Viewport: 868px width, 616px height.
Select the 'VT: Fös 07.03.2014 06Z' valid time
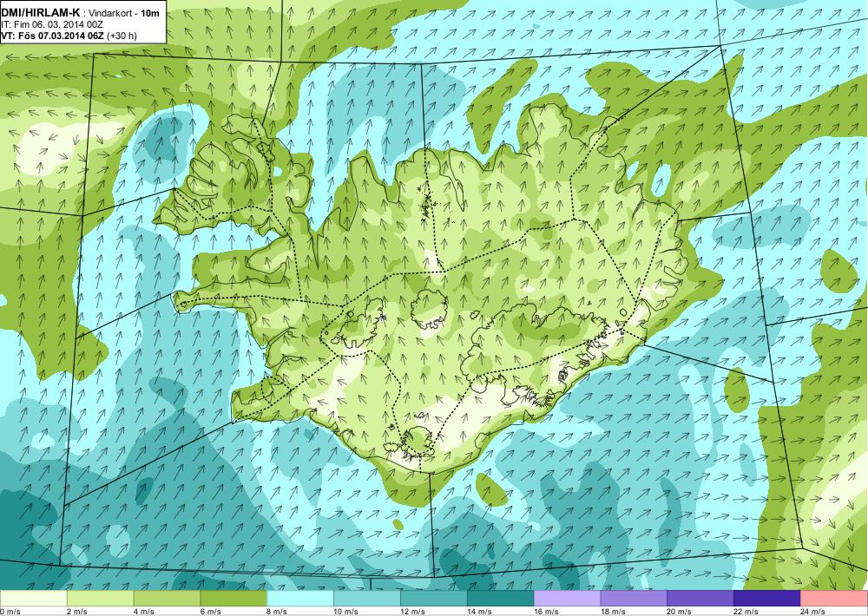tap(52, 36)
